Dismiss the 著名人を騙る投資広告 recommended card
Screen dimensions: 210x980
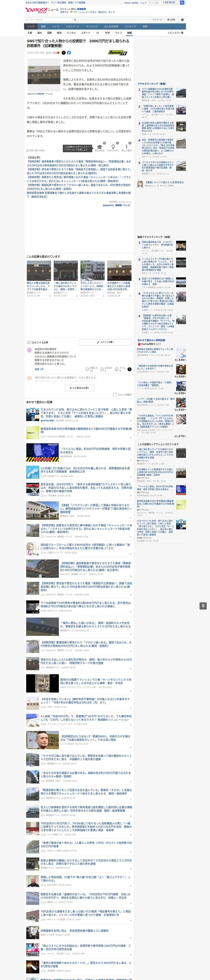tap(50, 296)
